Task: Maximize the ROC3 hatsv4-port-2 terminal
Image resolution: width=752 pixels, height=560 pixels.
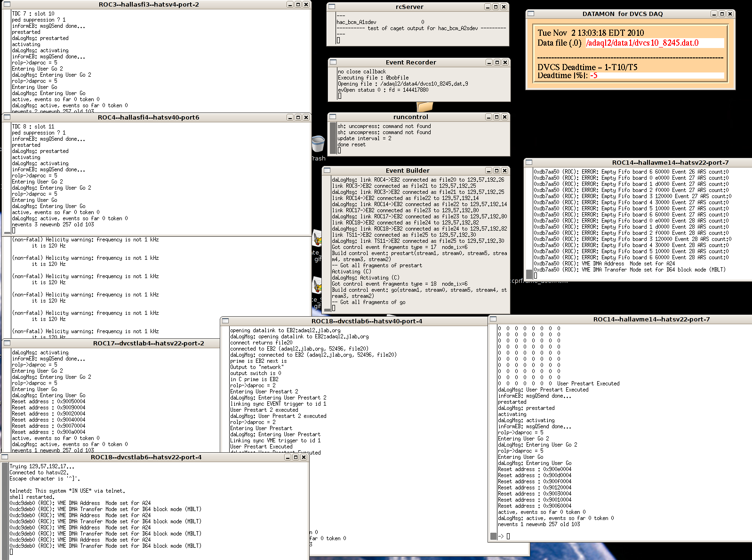Action: tap(298, 4)
